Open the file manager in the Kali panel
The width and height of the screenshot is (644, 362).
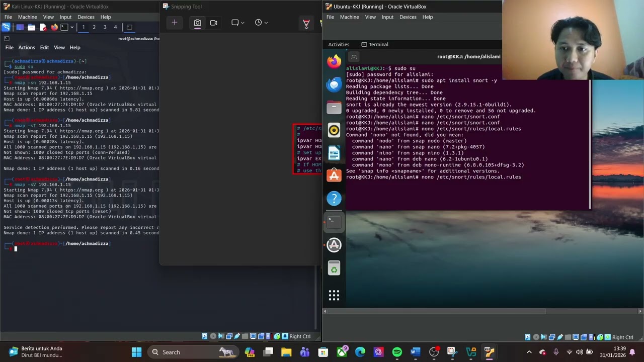(x=31, y=27)
